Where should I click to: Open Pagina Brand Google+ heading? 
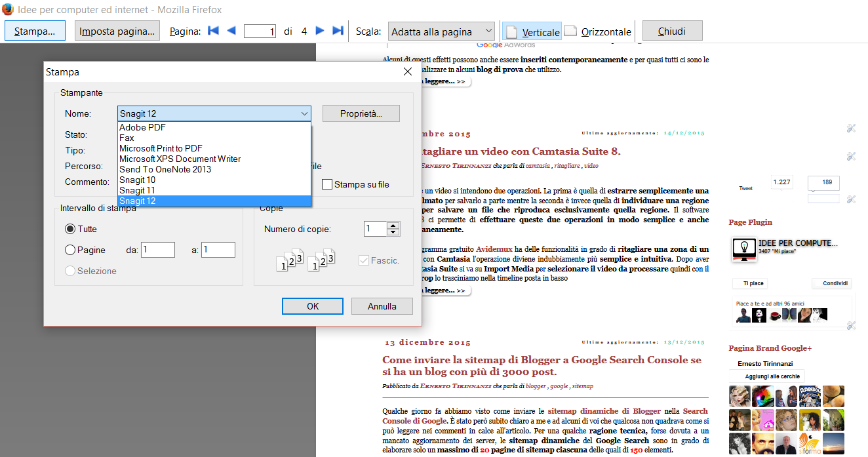point(770,348)
